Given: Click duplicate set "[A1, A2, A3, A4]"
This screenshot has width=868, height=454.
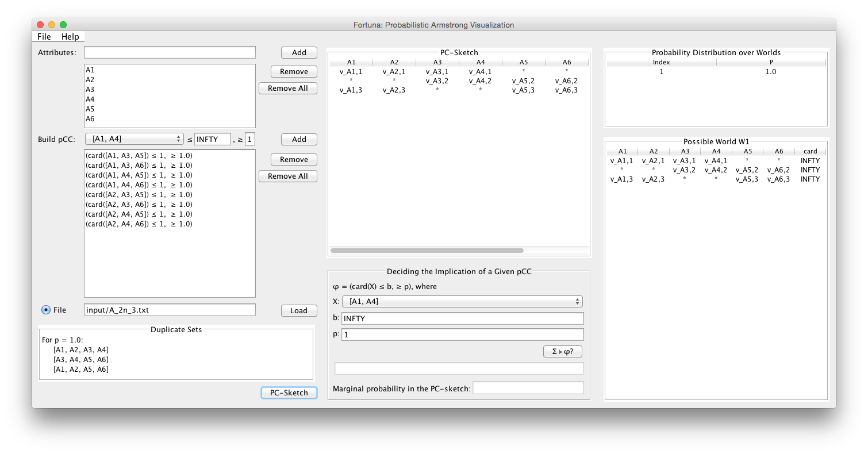Looking at the screenshot, I should pos(80,349).
